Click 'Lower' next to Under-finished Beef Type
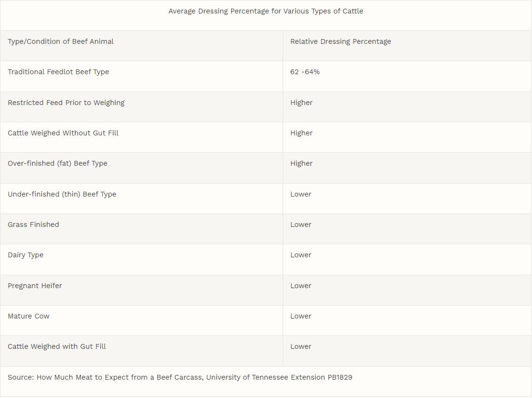The image size is (532, 398). (x=301, y=194)
